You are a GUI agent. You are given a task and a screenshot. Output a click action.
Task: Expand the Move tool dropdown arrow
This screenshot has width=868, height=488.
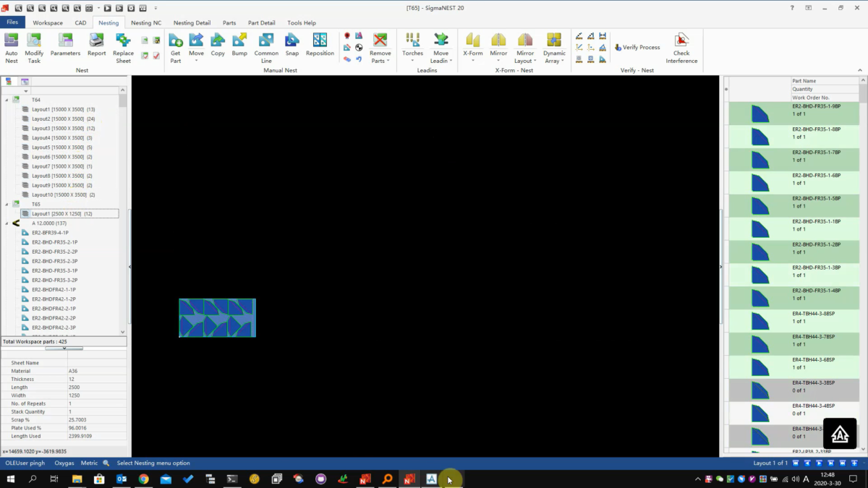[196, 61]
